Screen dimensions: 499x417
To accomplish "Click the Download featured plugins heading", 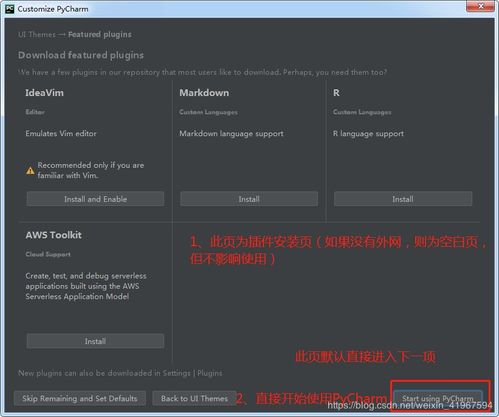I will coord(81,55).
